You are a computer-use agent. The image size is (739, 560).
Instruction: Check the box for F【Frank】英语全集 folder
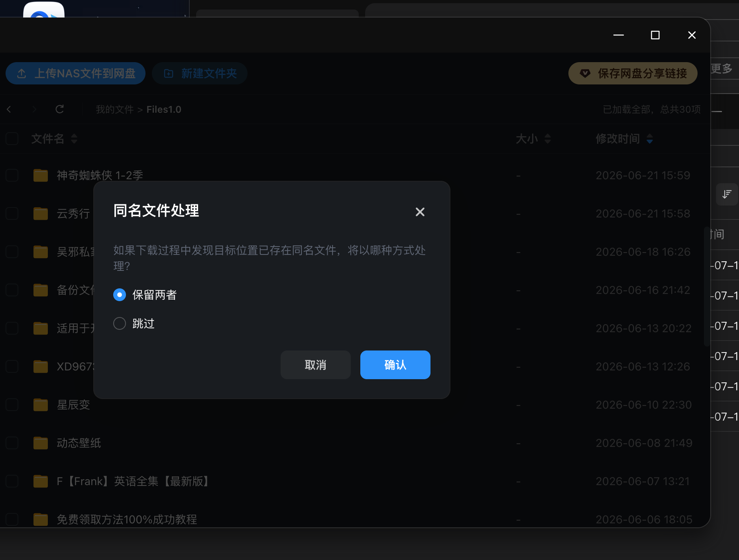point(12,481)
